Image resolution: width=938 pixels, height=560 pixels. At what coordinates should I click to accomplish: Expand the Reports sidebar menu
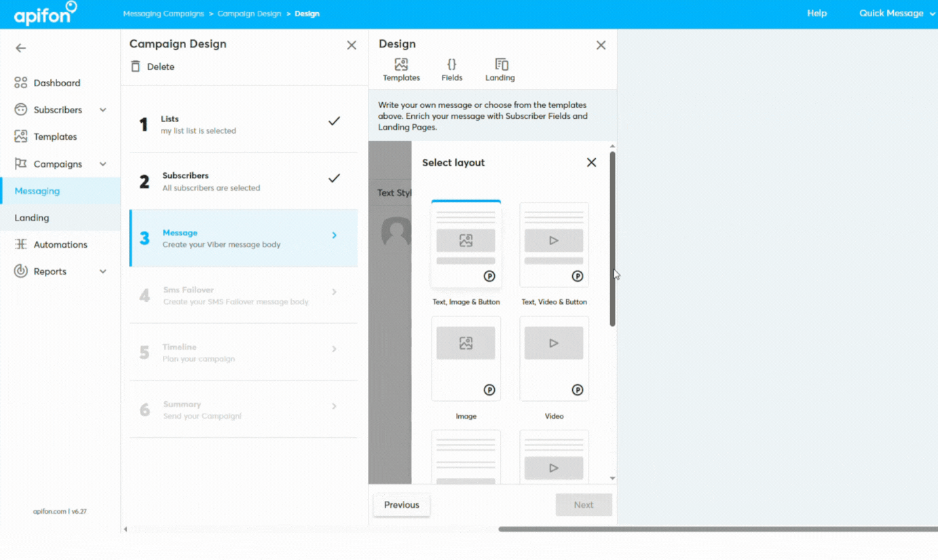pos(103,272)
